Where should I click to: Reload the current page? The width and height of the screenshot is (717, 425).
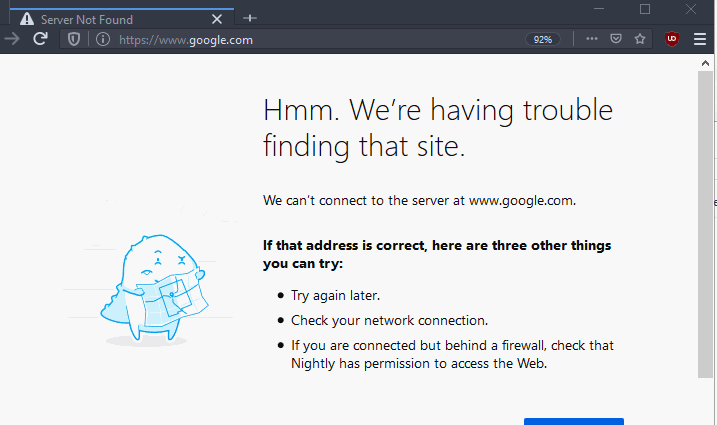pos(40,39)
